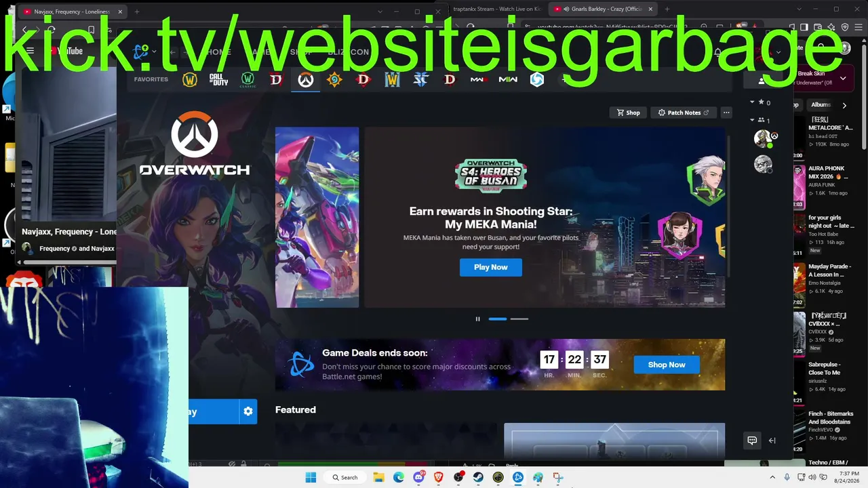Select the friend playing Overwatch
The width and height of the screenshot is (868, 488).
tap(764, 138)
